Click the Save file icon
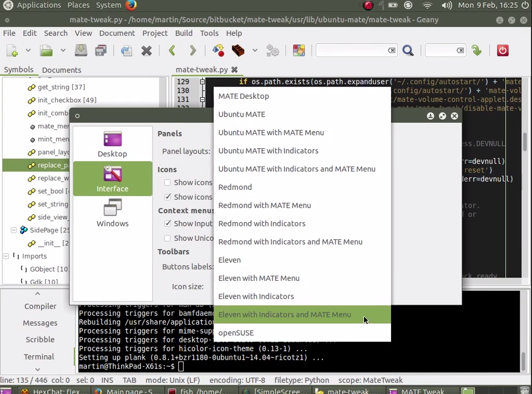 point(81,50)
